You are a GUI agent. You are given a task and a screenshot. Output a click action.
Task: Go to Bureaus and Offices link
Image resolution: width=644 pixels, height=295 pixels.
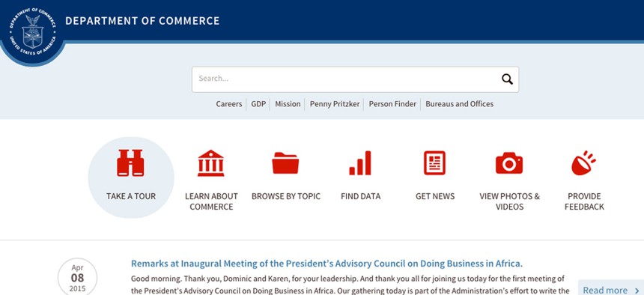coord(460,104)
